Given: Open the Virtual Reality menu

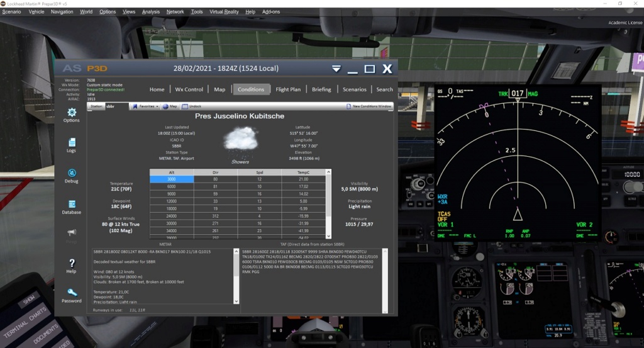Looking at the screenshot, I should 224,11.
